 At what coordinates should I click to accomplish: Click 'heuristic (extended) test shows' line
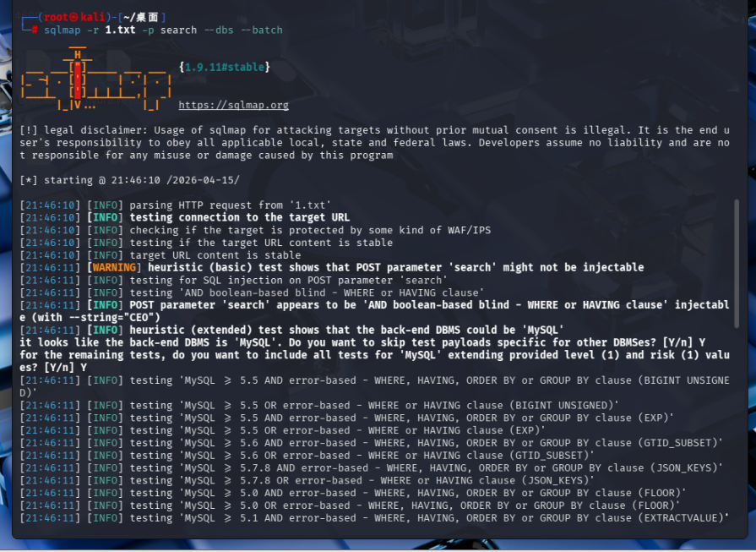pyautogui.click(x=291, y=330)
